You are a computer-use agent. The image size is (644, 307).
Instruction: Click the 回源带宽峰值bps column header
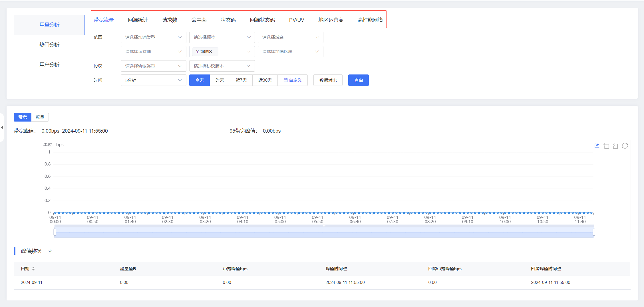coord(445,269)
